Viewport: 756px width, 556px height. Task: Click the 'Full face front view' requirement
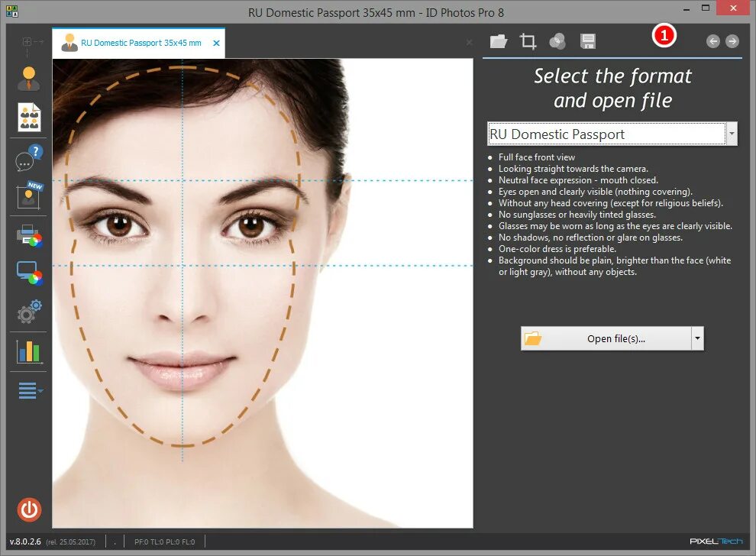click(x=537, y=157)
